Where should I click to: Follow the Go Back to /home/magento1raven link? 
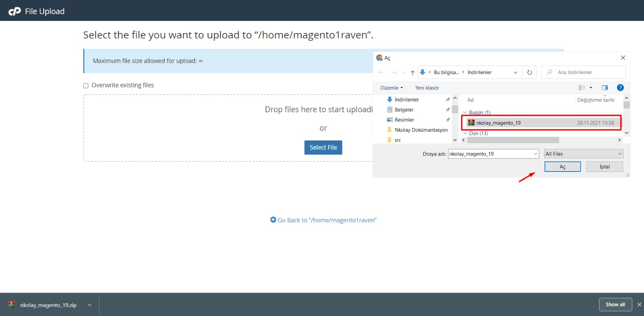(x=326, y=220)
